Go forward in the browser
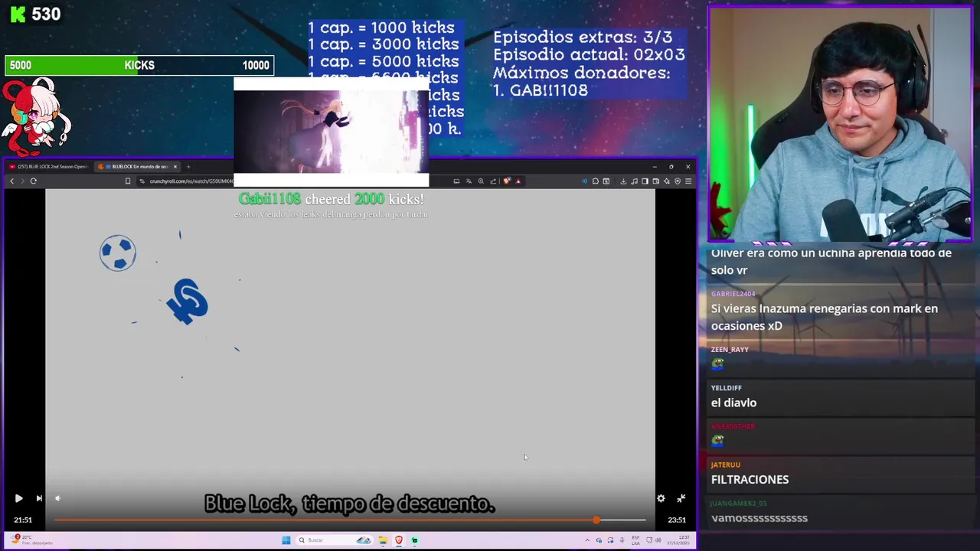The height and width of the screenshot is (551, 980). (x=22, y=181)
